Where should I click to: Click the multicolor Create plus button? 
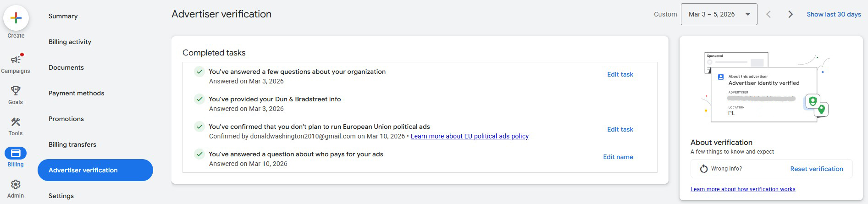pos(16,18)
